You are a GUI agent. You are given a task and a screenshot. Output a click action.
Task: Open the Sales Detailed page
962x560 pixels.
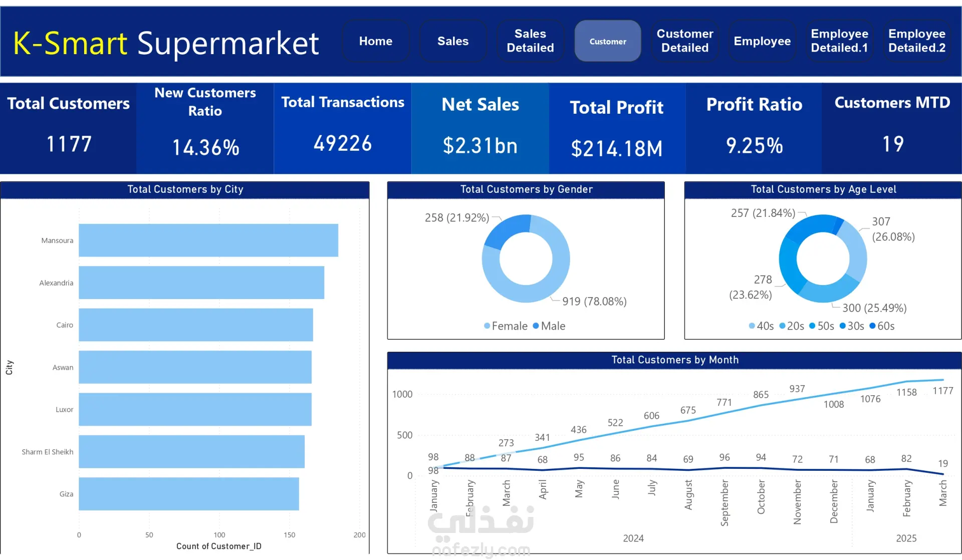[530, 41]
